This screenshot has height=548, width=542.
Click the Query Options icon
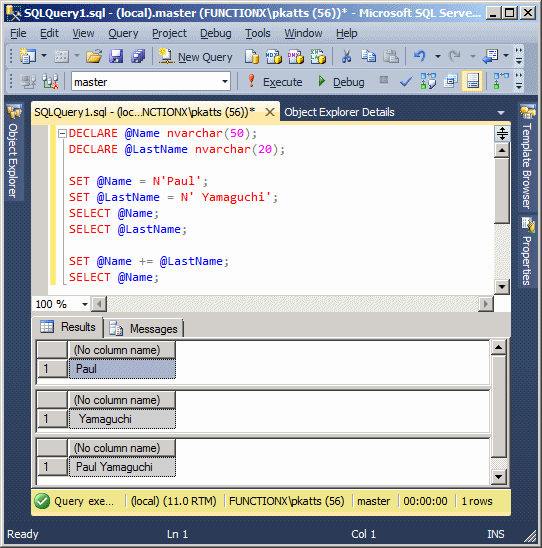point(450,81)
